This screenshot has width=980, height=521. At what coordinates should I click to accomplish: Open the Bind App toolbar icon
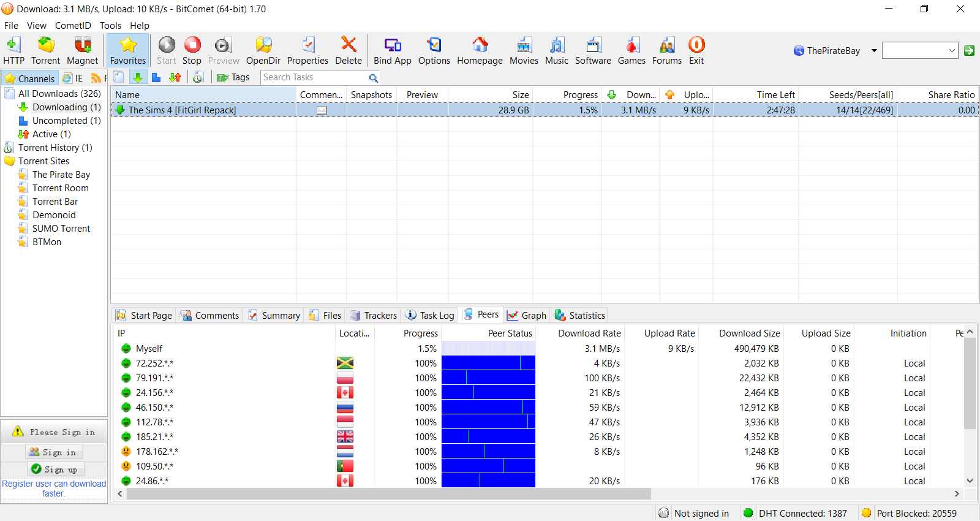392,50
